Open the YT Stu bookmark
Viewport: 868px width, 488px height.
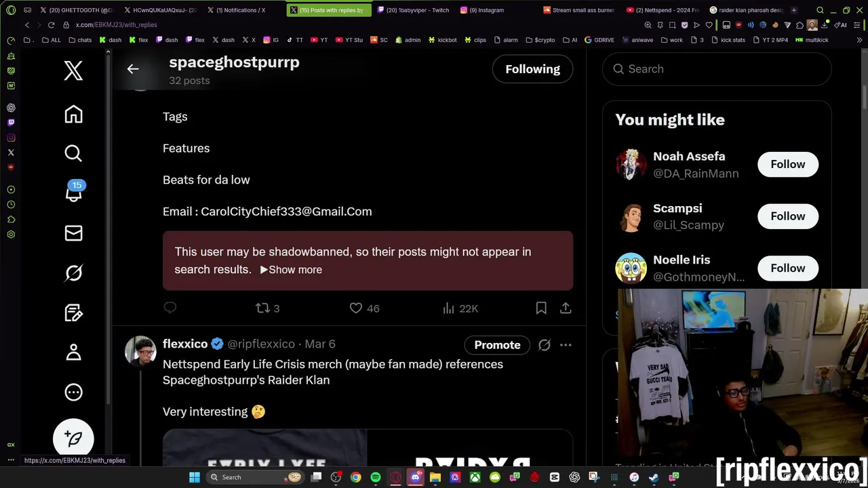(349, 40)
